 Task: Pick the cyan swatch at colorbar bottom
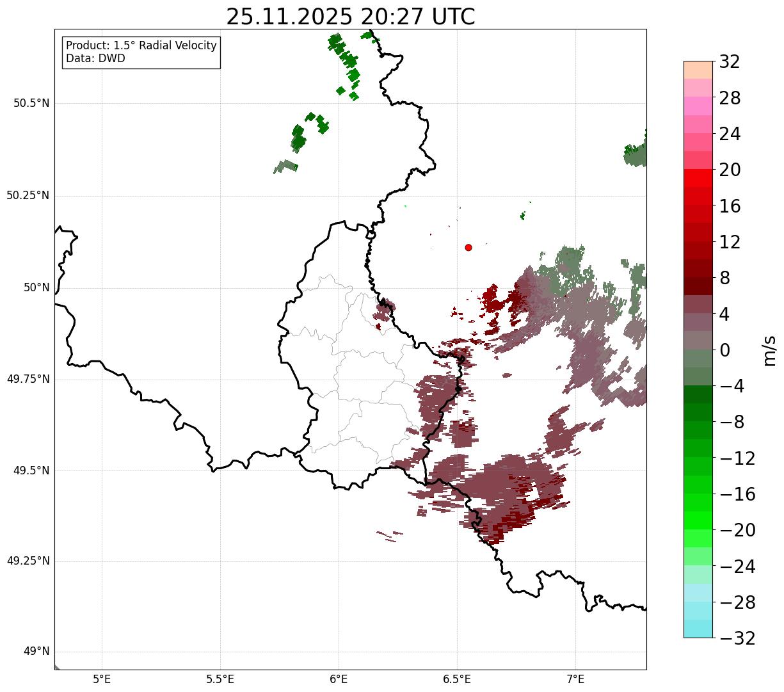coord(698,629)
